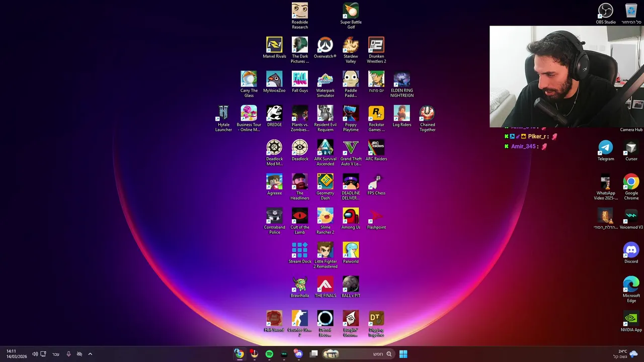The width and height of the screenshot is (644, 362).
Task: Click the Cursor app icon
Action: 631,150
